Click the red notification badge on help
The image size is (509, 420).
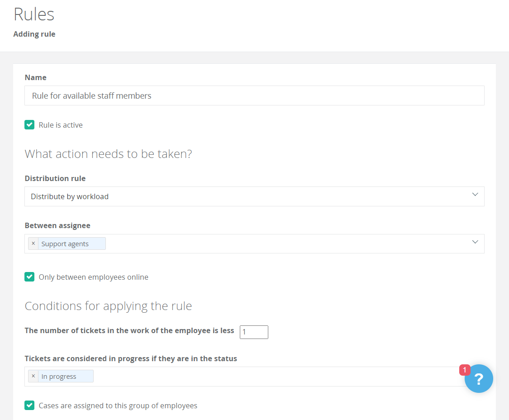[x=465, y=370]
